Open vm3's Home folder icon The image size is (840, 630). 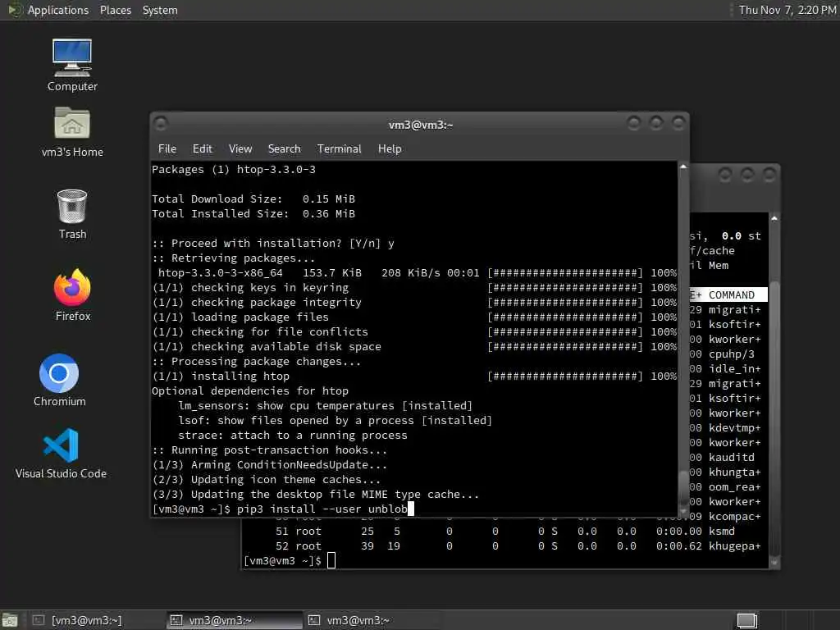pos(72,132)
